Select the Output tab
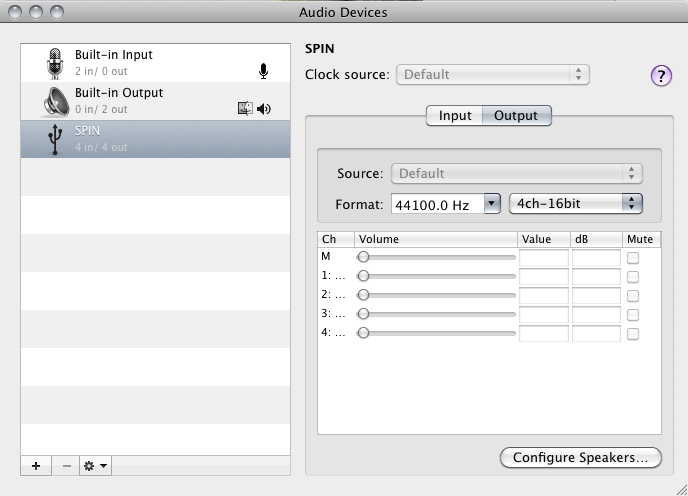688x496 pixels. (516, 116)
